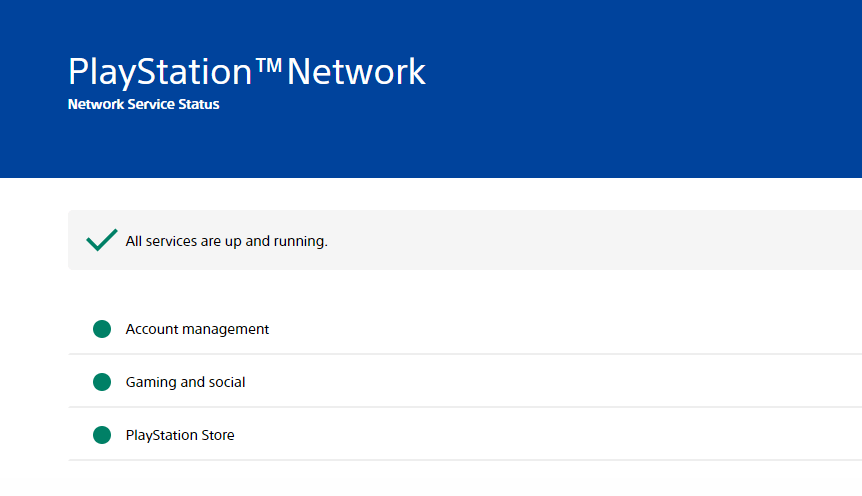Image resolution: width=862 pixels, height=496 pixels.
Task: Expand the Gaming and social service label
Action: pyautogui.click(x=185, y=382)
